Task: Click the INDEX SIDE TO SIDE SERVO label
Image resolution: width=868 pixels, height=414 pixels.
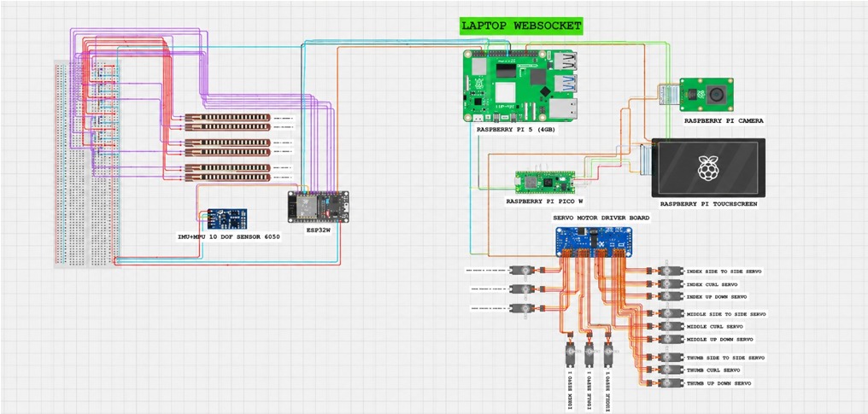Action: [x=724, y=272]
